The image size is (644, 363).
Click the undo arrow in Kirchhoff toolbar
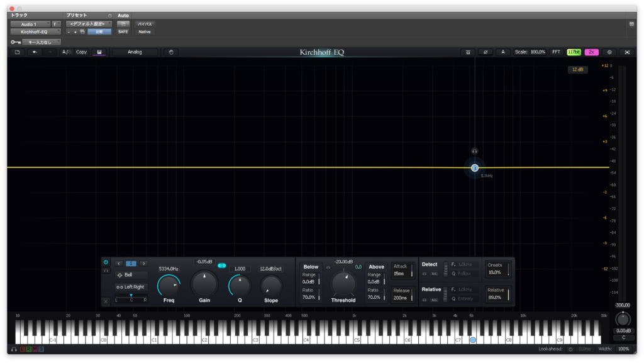point(35,52)
